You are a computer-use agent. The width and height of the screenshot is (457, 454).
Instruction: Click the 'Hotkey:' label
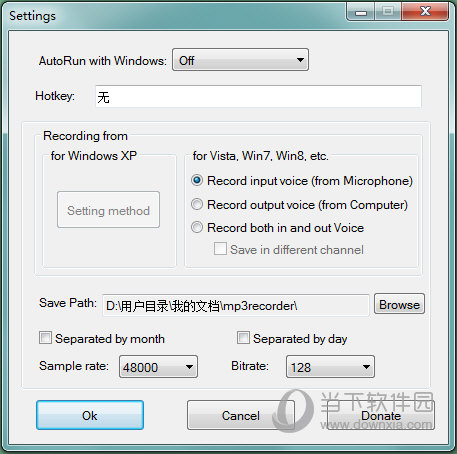click(55, 96)
